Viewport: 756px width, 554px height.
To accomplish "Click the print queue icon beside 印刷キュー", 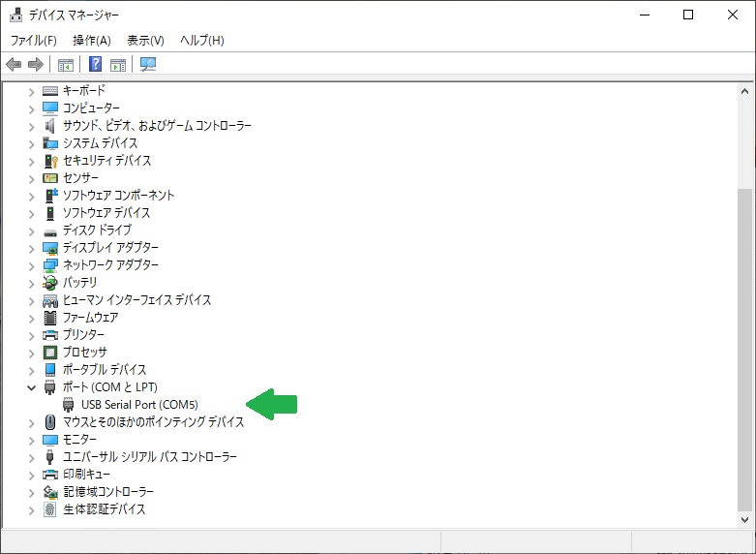I will click(50, 475).
